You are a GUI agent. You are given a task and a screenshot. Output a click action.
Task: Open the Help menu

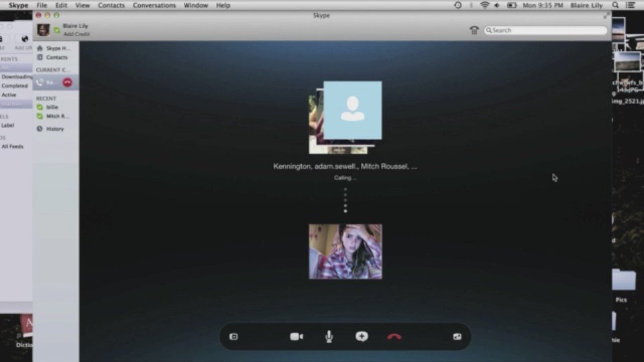pos(223,5)
